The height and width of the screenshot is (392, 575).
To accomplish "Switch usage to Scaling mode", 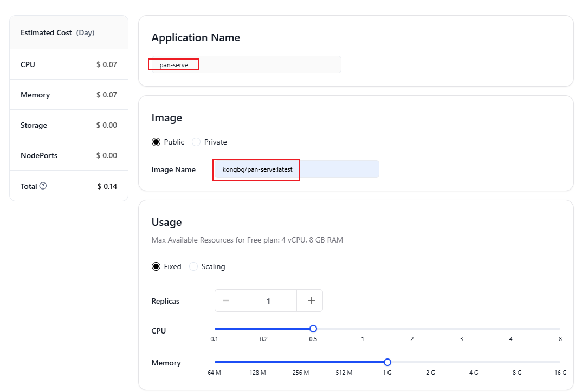I will (193, 266).
